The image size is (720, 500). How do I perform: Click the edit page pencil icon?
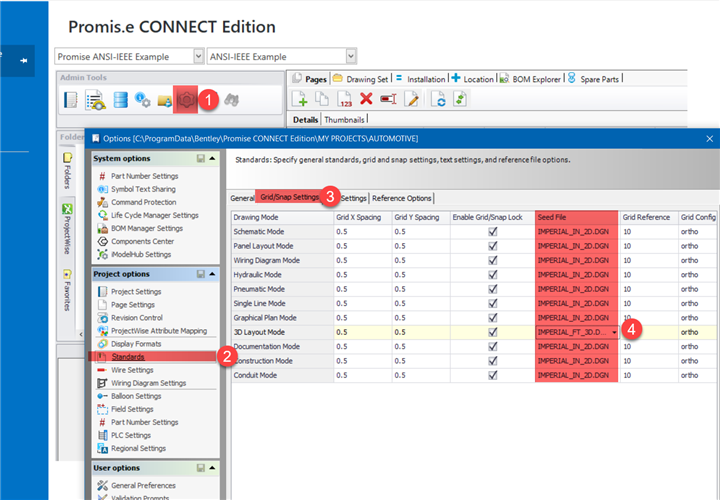411,99
